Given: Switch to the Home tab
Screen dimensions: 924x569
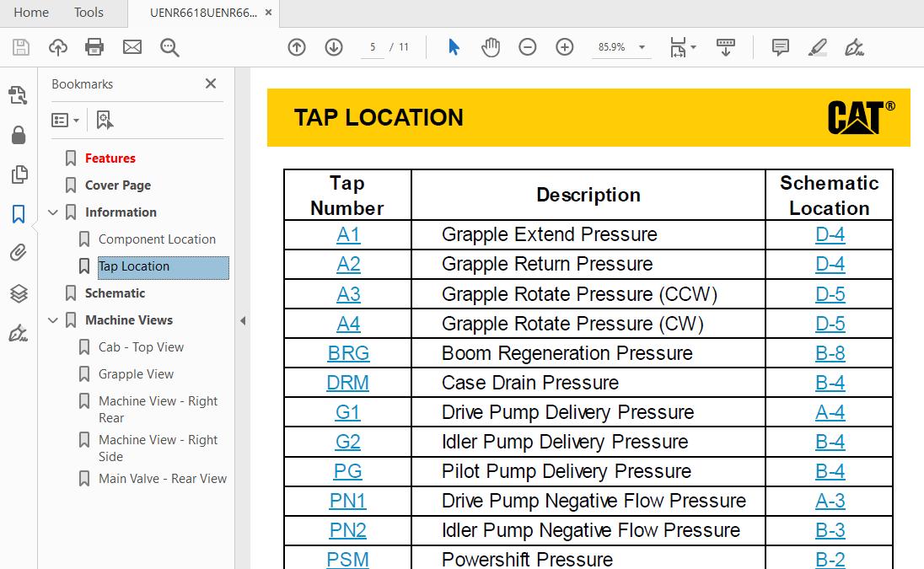Looking at the screenshot, I should 31,13.
